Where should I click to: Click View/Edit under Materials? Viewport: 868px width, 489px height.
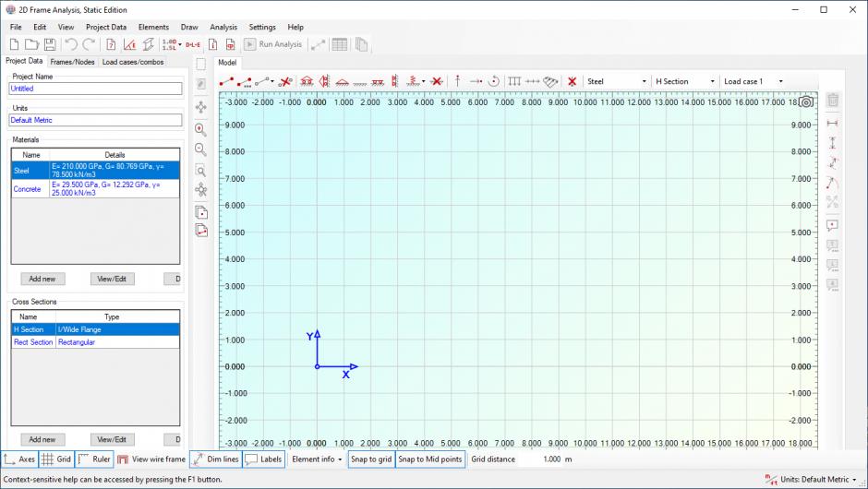pyautogui.click(x=112, y=279)
